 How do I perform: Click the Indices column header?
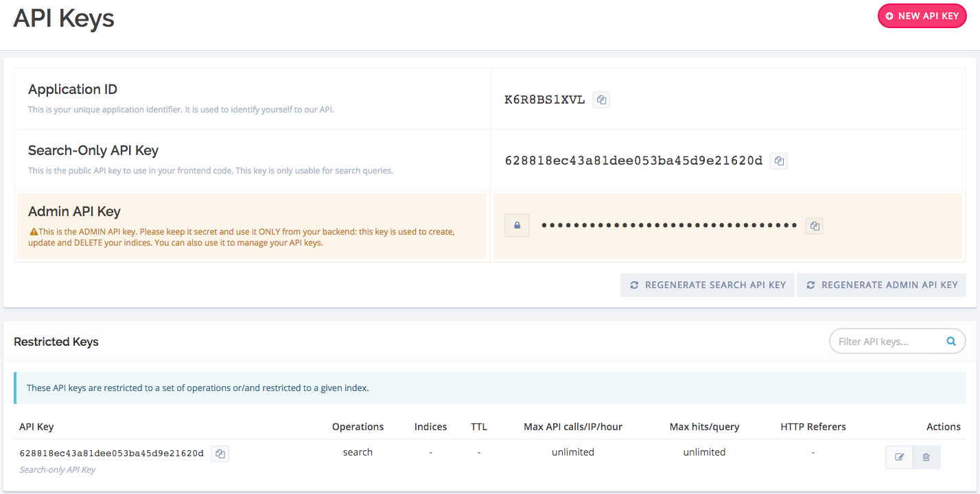430,427
